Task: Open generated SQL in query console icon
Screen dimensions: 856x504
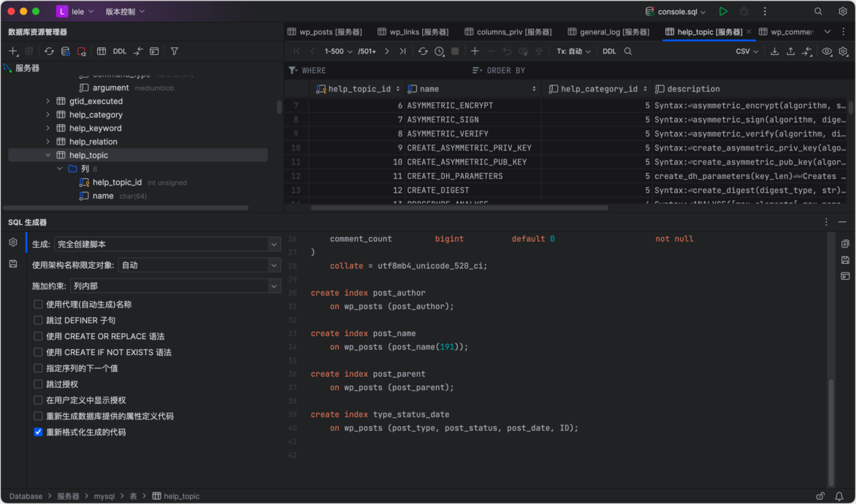Action: tap(845, 276)
